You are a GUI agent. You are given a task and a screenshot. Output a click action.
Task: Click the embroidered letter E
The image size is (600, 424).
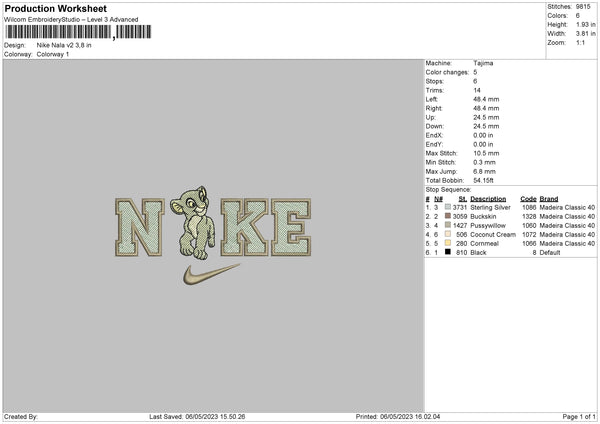(x=291, y=227)
